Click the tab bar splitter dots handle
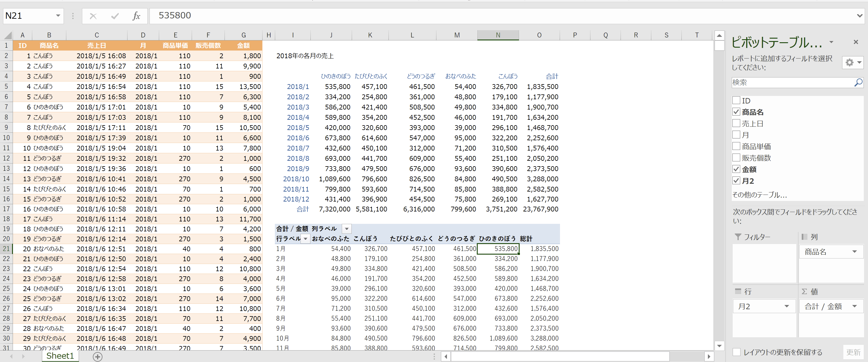The height and width of the screenshot is (362, 868). coord(434,357)
